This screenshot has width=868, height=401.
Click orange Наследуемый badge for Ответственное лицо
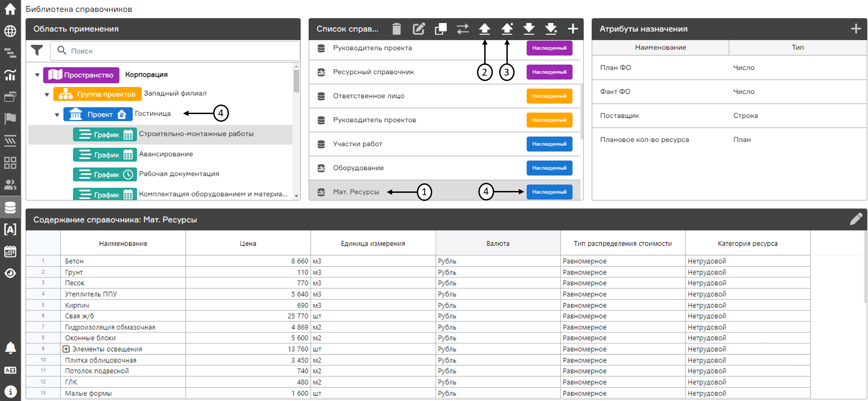coord(549,96)
